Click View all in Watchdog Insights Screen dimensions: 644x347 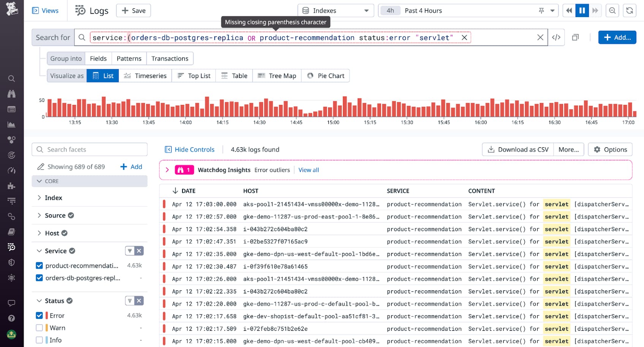pyautogui.click(x=308, y=170)
